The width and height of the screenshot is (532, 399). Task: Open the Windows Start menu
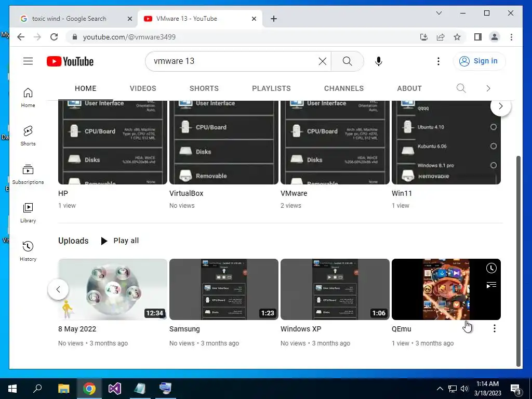click(x=12, y=389)
